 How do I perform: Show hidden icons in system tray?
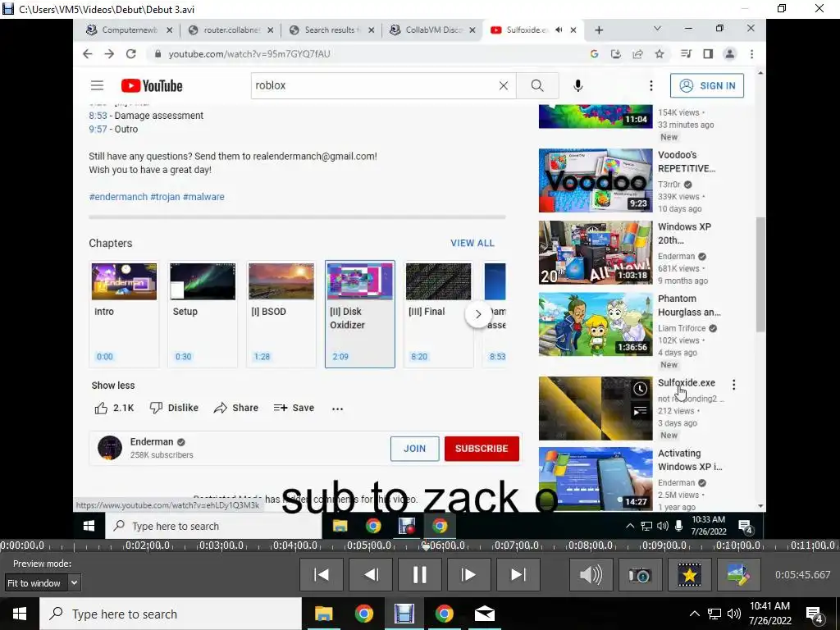click(694, 614)
